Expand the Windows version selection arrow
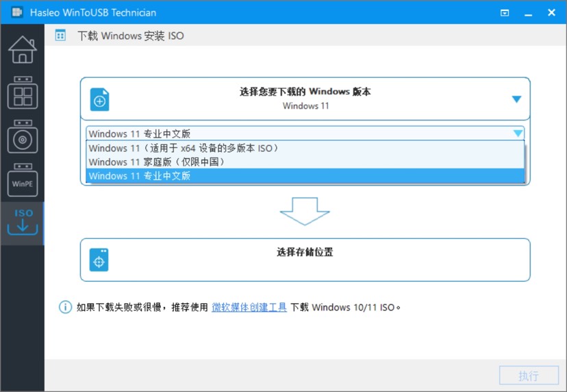The image size is (567, 392). pos(517,99)
